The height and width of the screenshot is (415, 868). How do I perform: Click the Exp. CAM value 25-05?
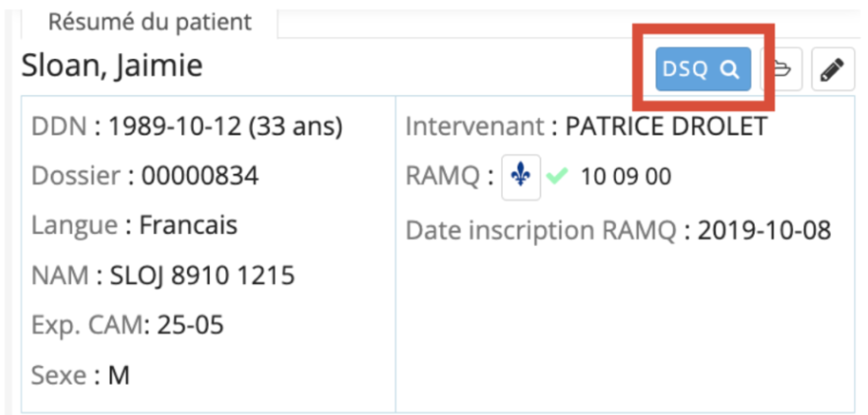click(190, 326)
